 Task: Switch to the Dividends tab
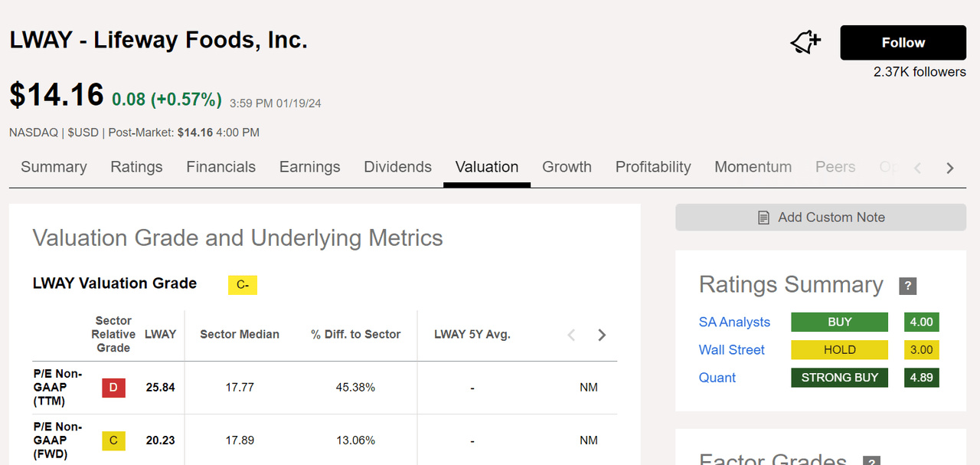397,166
